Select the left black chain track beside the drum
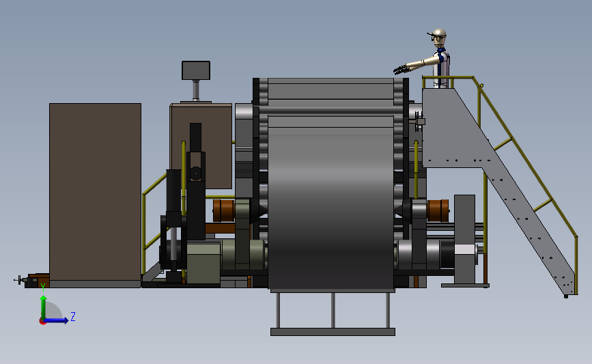Image resolution: width=592 pixels, height=364 pixels. click(257, 158)
